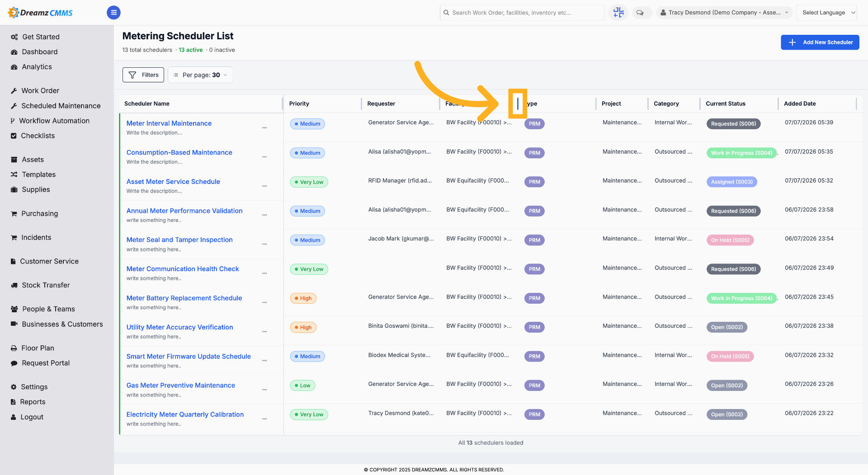Expand the Tracy Desmond account dropdown

tap(724, 13)
